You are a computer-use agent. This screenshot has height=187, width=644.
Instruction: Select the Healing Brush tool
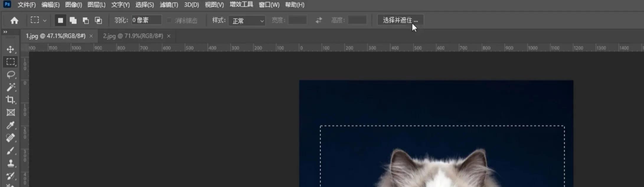pyautogui.click(x=11, y=138)
